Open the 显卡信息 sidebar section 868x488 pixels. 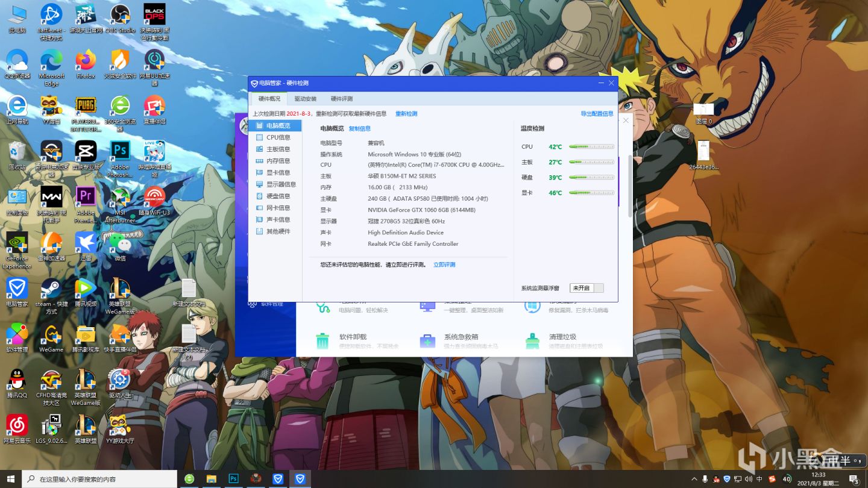[275, 173]
